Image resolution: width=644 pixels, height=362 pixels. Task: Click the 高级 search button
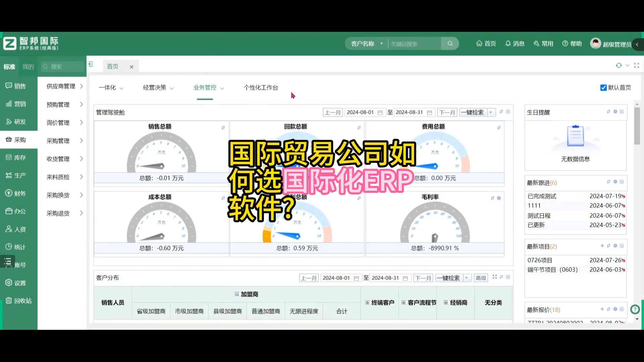(481, 278)
